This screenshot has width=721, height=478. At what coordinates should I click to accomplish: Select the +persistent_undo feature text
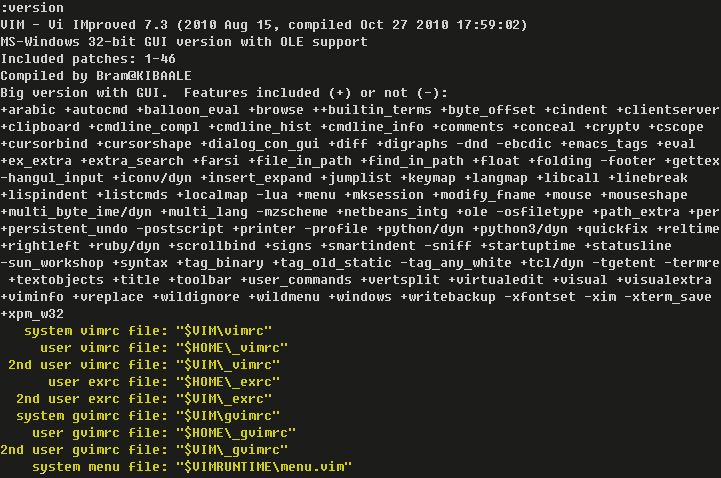point(64,229)
